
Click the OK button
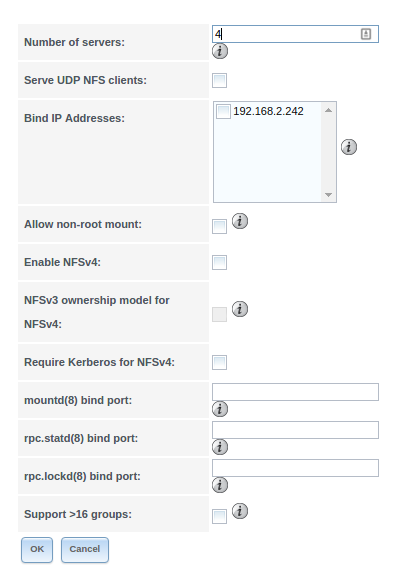click(37, 550)
